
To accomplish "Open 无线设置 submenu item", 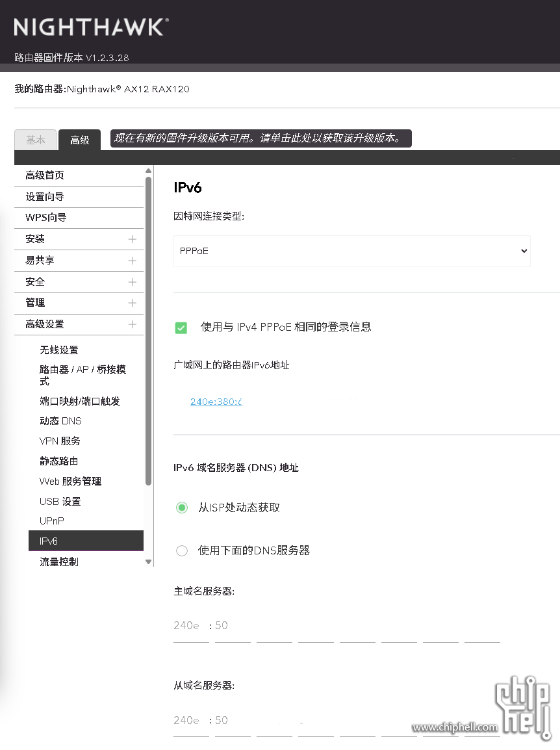I will (x=59, y=350).
